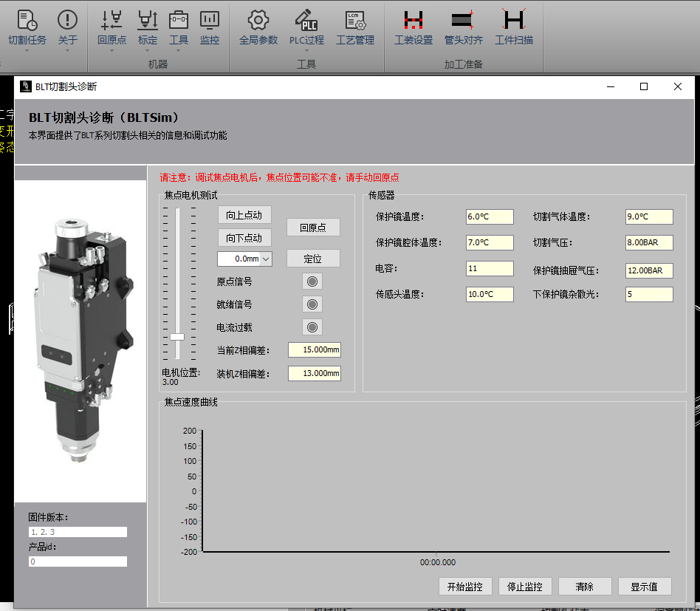Click the -200 value on chart axis

(x=189, y=552)
